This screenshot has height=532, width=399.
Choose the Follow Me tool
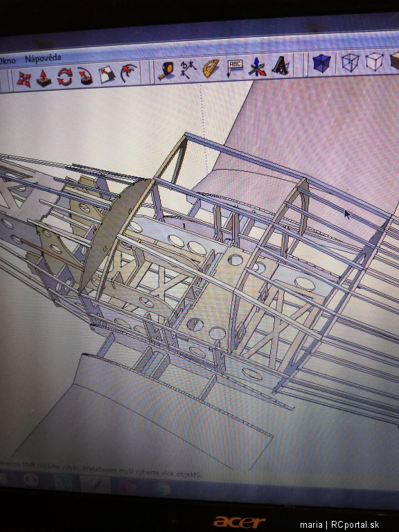point(85,76)
